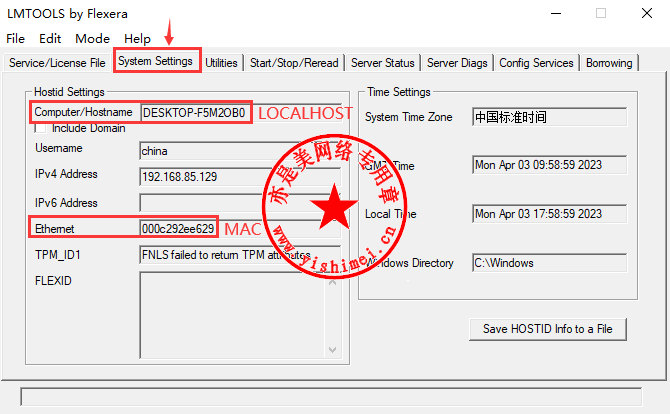The width and height of the screenshot is (670, 414).
Task: Click the TPM_ID1 label
Action: tap(58, 255)
